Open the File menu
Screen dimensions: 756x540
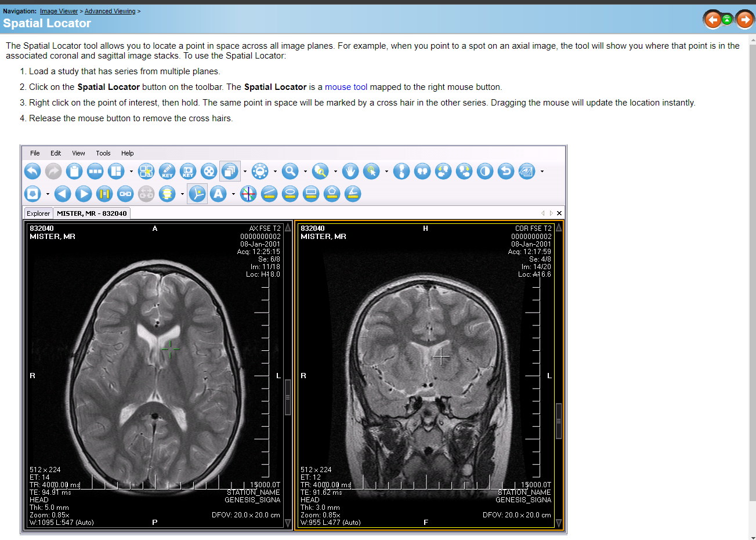(x=35, y=153)
